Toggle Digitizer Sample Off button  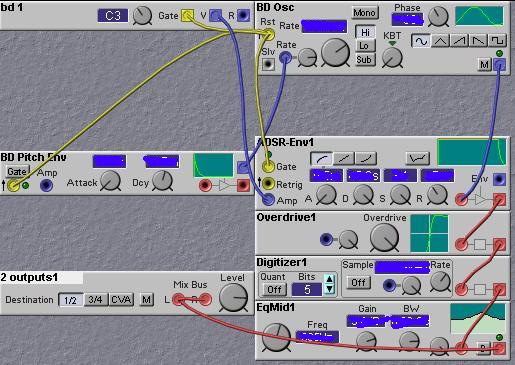pyautogui.click(x=358, y=283)
